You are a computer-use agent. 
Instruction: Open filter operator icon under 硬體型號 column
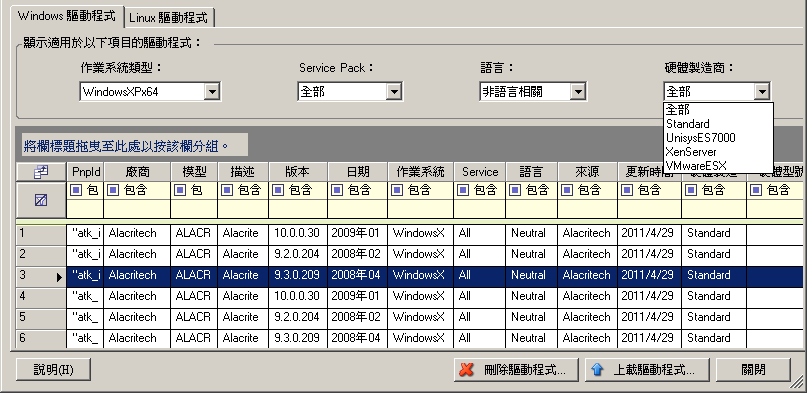tap(756, 191)
